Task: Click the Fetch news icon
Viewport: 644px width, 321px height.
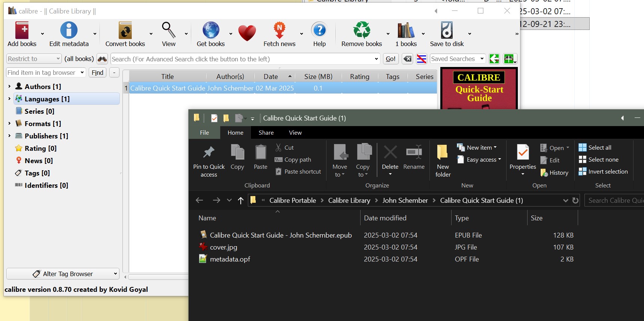Action: (x=279, y=31)
